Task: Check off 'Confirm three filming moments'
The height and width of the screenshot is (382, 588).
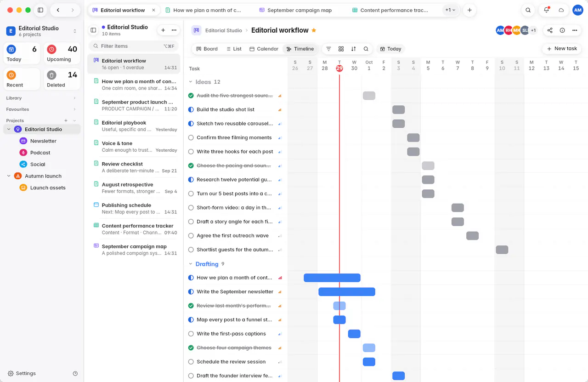Action: click(x=191, y=137)
